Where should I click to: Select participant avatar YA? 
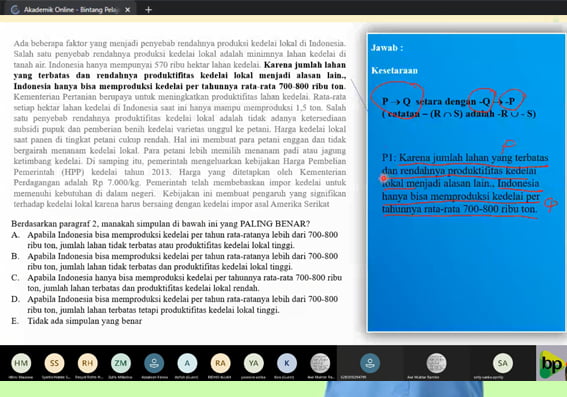click(x=253, y=363)
